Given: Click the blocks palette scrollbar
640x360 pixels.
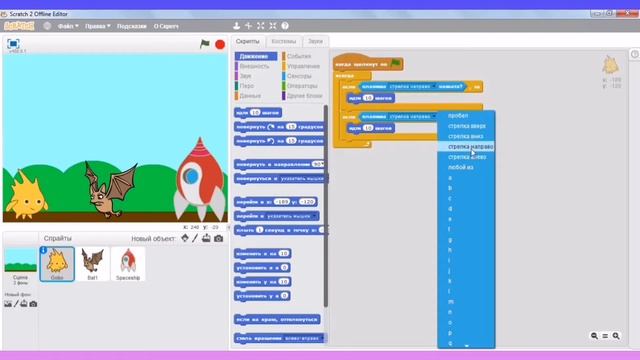Looking at the screenshot, I should [x=326, y=206].
